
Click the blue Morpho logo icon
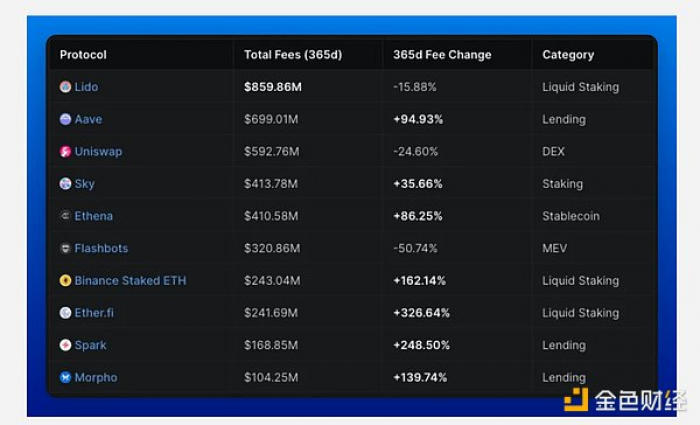tap(65, 378)
